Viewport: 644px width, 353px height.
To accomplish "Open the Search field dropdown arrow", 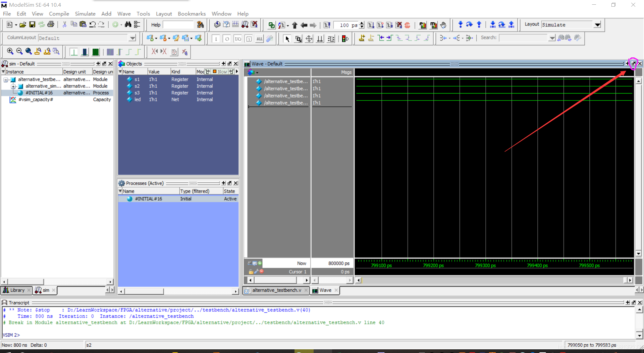I will (552, 38).
